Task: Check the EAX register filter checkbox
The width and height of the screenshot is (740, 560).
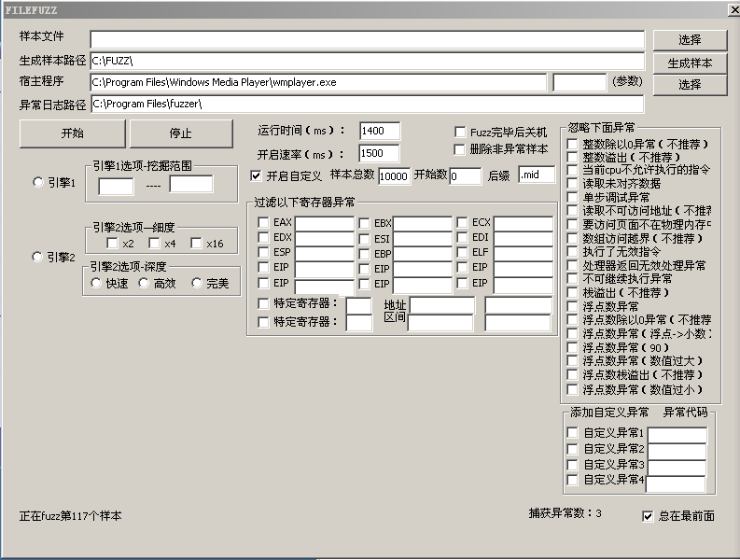Action: click(264, 223)
